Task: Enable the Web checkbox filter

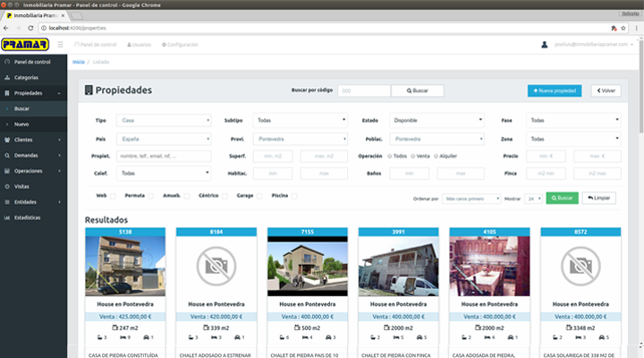Action: 113,196
